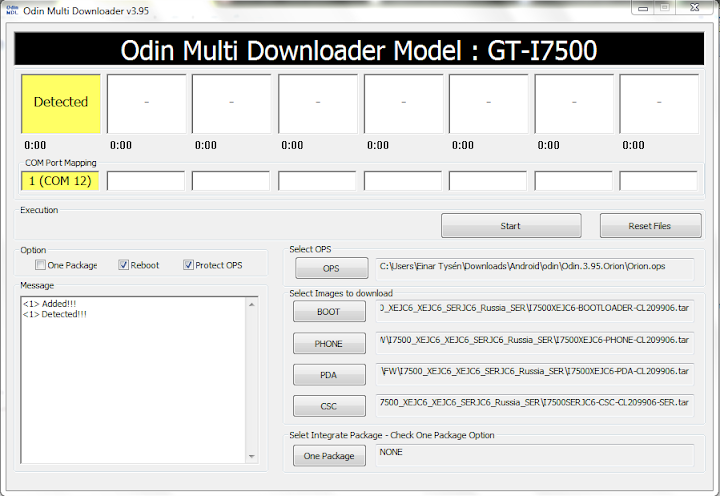The height and width of the screenshot is (496, 720).
Task: Minimize the Odin window
Action: [643, 8]
